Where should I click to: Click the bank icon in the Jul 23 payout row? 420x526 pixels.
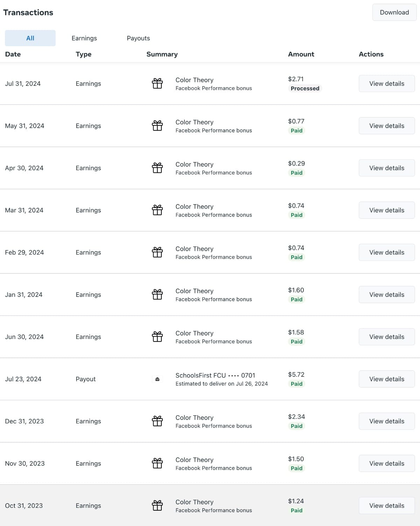click(x=157, y=379)
